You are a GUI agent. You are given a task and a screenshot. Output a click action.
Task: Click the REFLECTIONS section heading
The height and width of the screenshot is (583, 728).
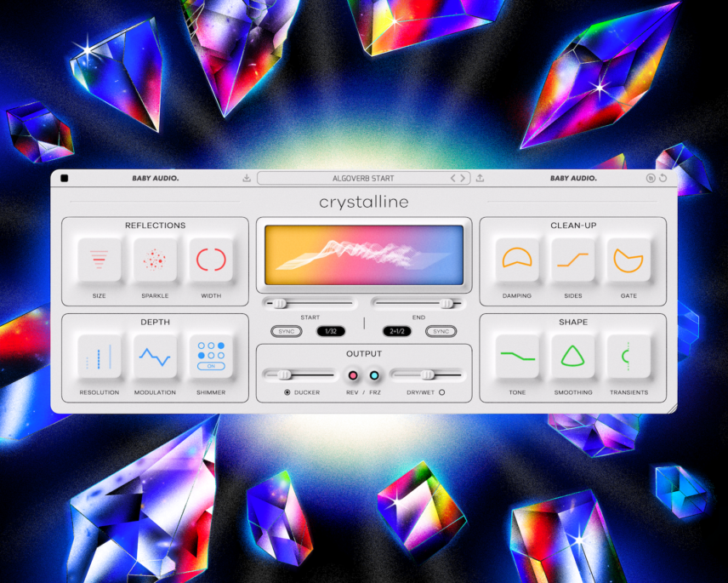[155, 226]
